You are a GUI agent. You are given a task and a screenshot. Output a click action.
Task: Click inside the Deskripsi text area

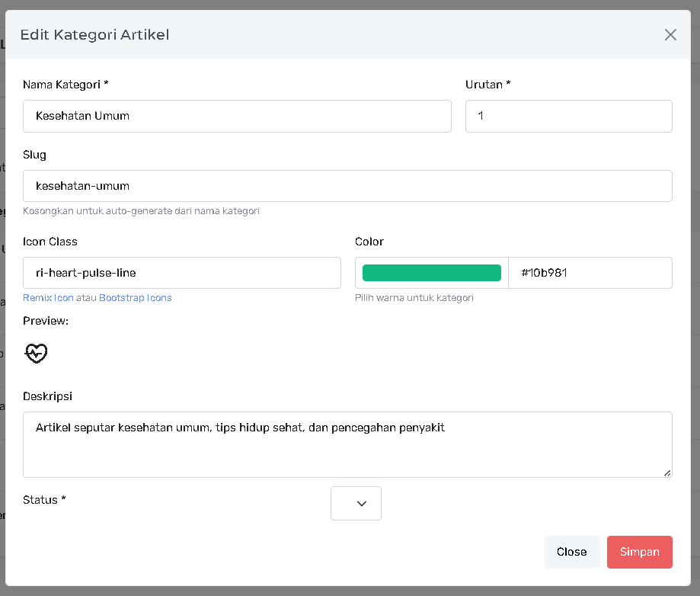pyautogui.click(x=347, y=444)
